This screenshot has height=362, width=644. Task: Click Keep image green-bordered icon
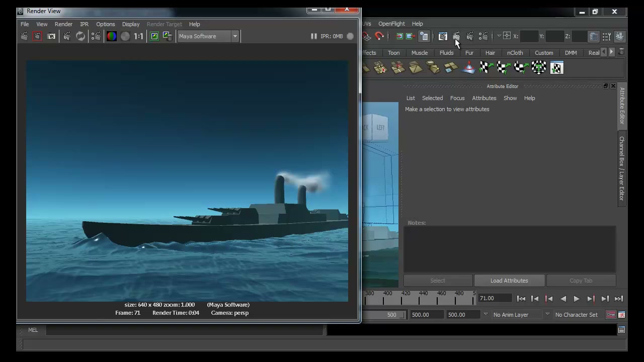tap(154, 36)
